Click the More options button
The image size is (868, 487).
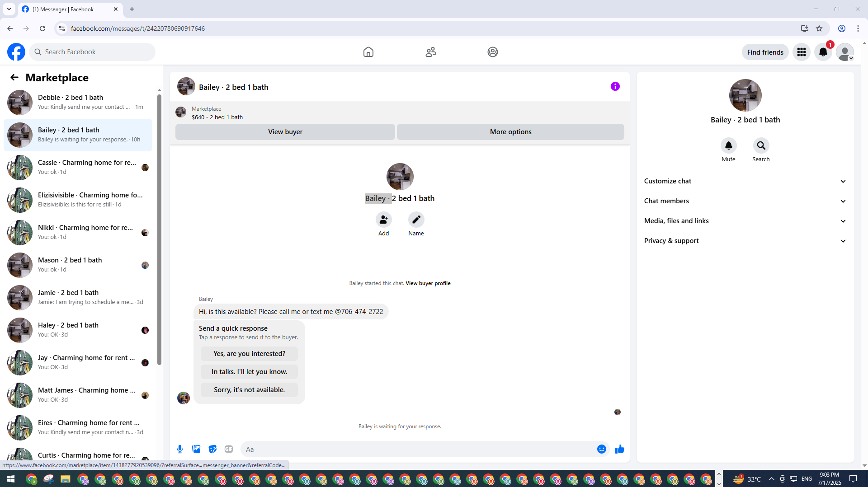point(511,132)
